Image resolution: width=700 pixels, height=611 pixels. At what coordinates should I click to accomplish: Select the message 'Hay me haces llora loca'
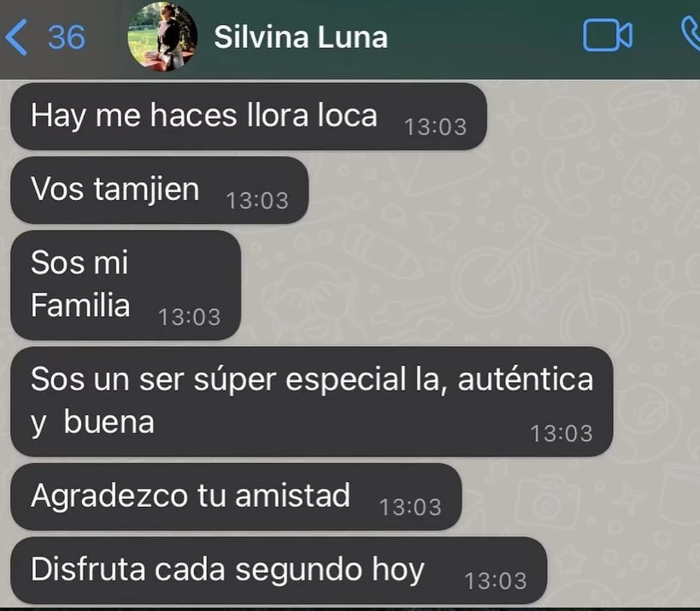click(x=248, y=116)
